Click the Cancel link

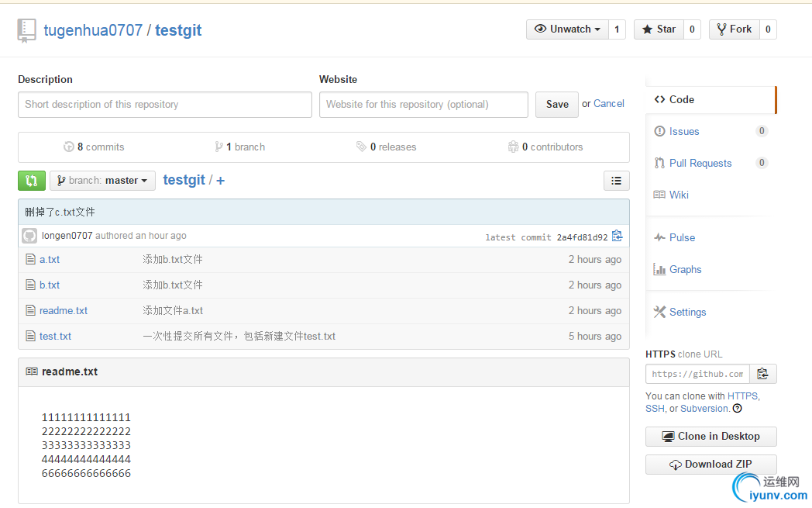tap(609, 103)
